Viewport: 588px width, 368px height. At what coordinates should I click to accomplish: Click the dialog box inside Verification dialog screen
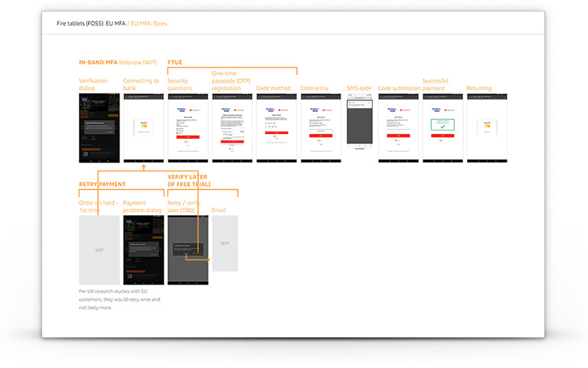100,127
